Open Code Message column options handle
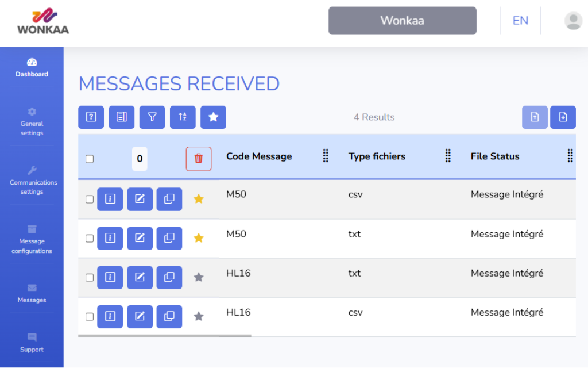Image resolution: width=588 pixels, height=368 pixels. (x=326, y=155)
